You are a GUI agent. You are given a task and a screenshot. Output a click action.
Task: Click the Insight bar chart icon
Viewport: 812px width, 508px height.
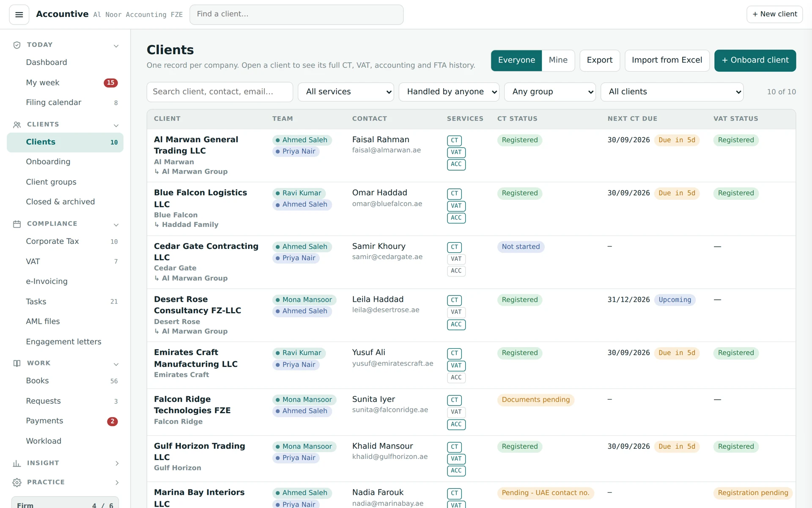pos(17,463)
